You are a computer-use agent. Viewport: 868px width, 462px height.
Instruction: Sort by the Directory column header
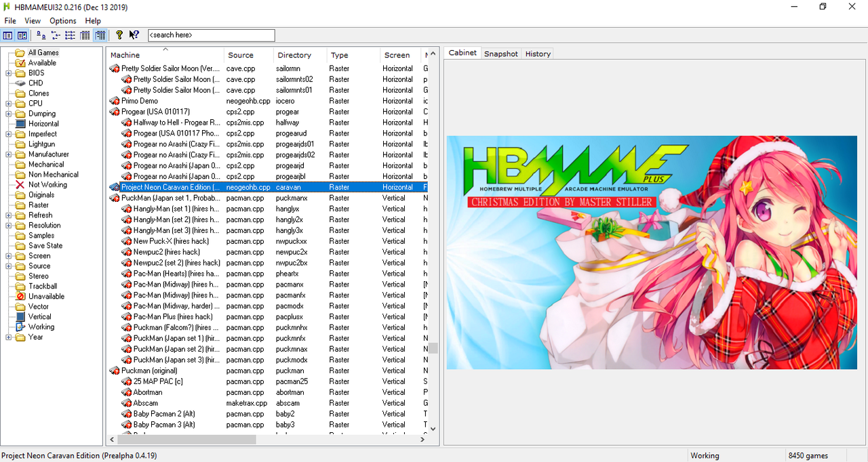click(300, 55)
